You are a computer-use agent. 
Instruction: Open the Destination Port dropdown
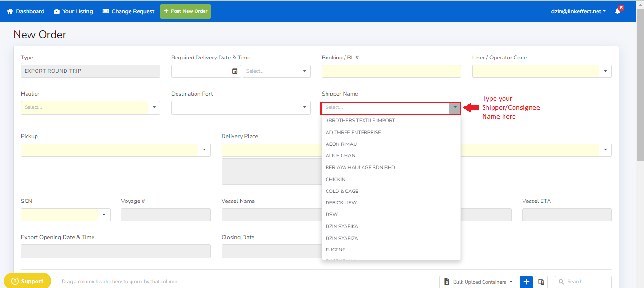tap(304, 107)
